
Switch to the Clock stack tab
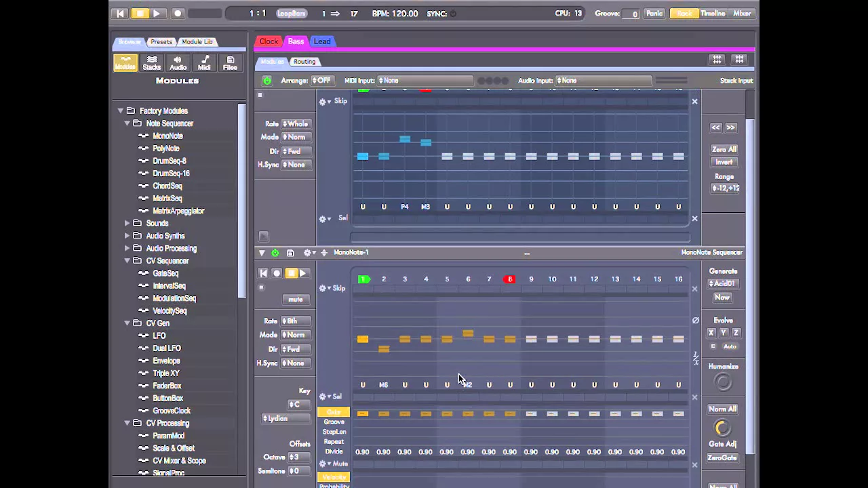(x=269, y=41)
